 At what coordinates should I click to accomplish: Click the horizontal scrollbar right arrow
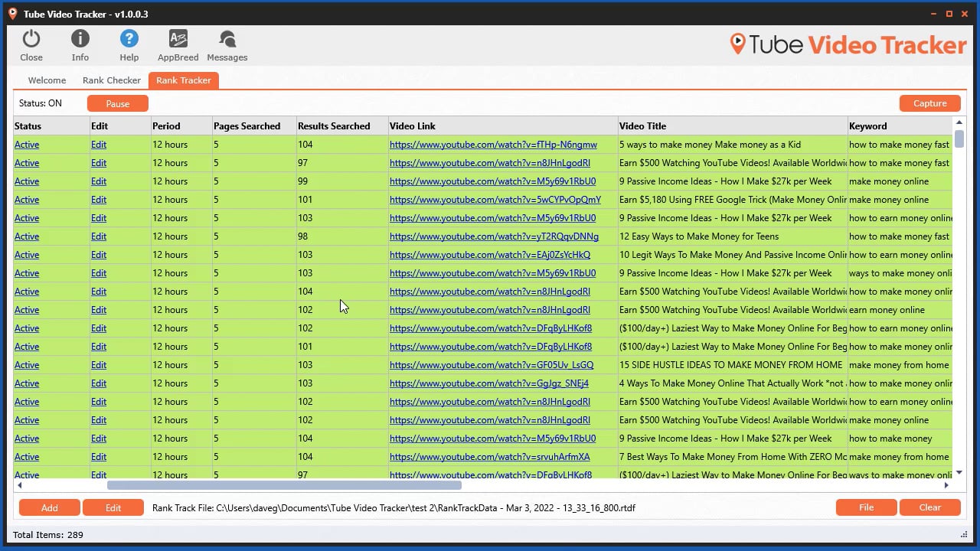[x=946, y=485]
